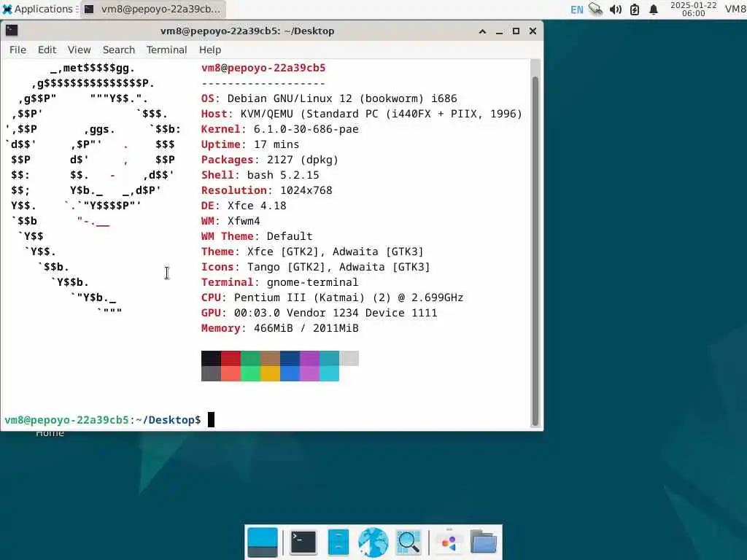Click the EN keyboard layout indicator
The width and height of the screenshot is (747, 560).
pyautogui.click(x=576, y=9)
